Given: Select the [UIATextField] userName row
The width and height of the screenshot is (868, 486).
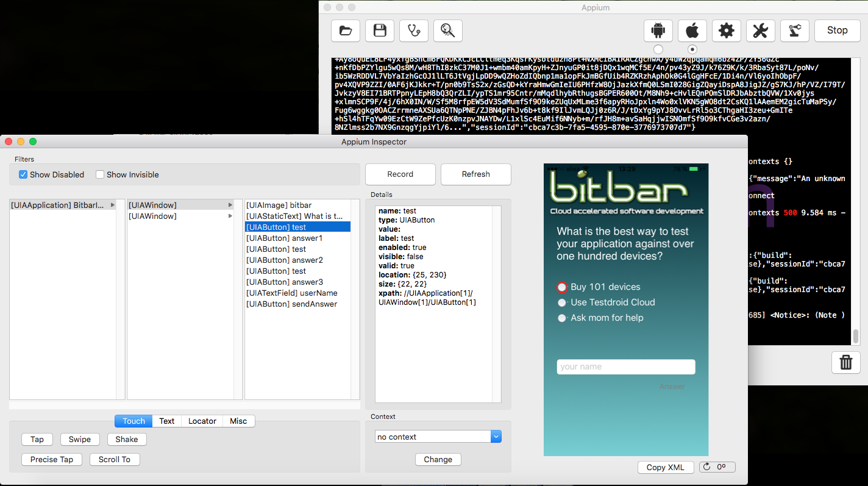Looking at the screenshot, I should pyautogui.click(x=297, y=293).
